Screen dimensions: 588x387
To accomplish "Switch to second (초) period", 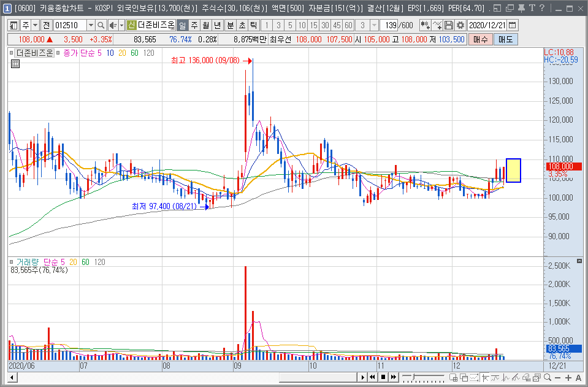I will pos(242,25).
